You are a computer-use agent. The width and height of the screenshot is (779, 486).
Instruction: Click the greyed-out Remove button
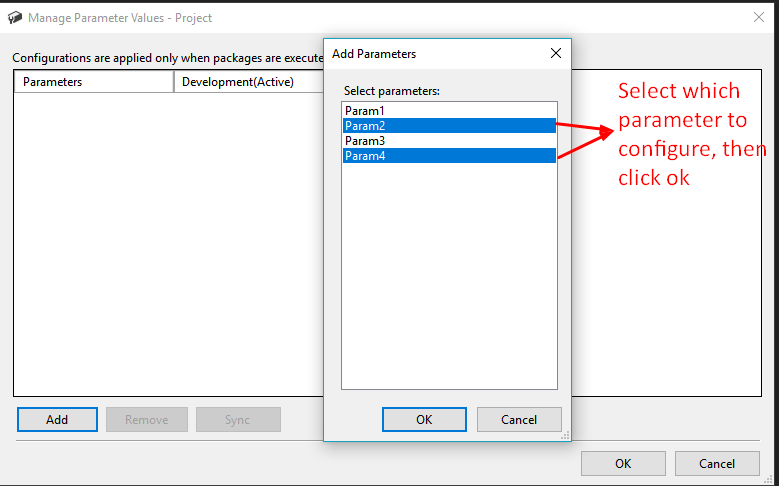tap(147, 420)
